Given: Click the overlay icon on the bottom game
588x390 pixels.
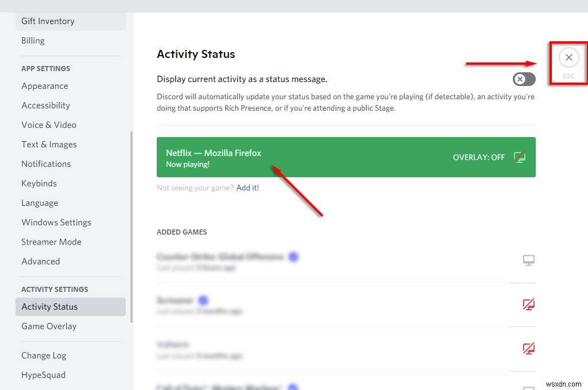Looking at the screenshot, I should tap(528, 388).
